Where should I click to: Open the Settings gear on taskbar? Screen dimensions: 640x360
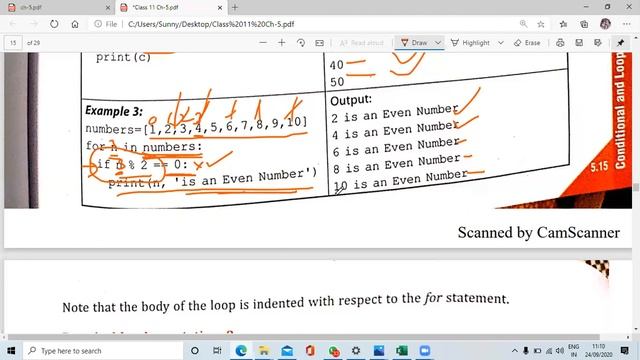click(356, 351)
